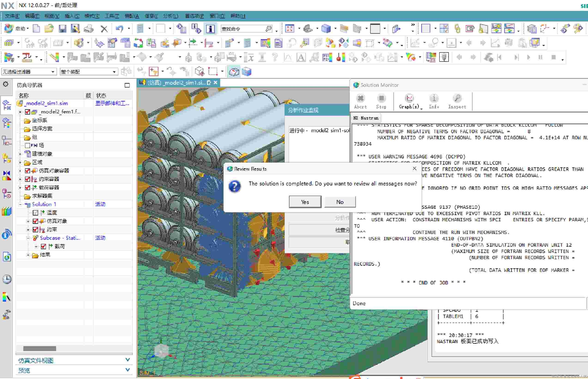Maximize the 仿真导航器 panel square button
The image size is (588, 379).
pos(127,85)
